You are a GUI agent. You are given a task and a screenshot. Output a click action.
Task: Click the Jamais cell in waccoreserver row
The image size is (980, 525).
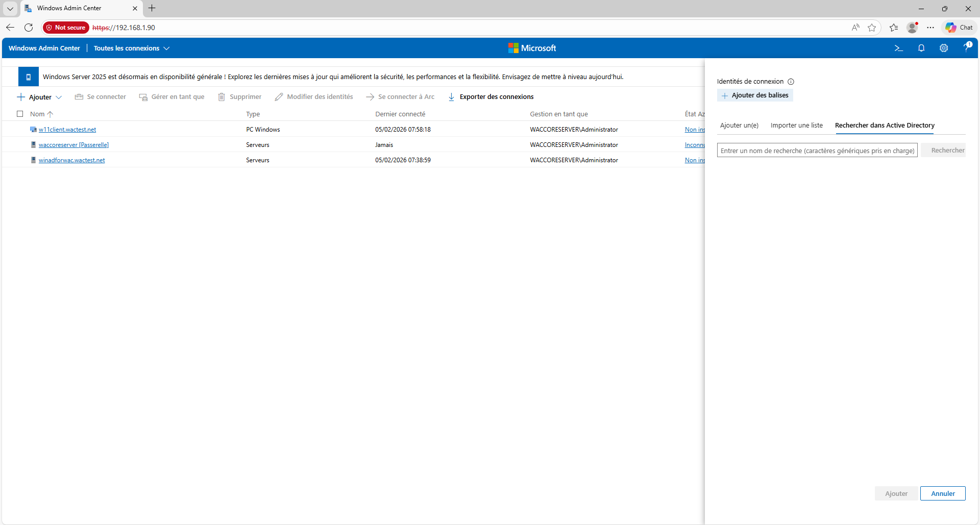pyautogui.click(x=384, y=145)
